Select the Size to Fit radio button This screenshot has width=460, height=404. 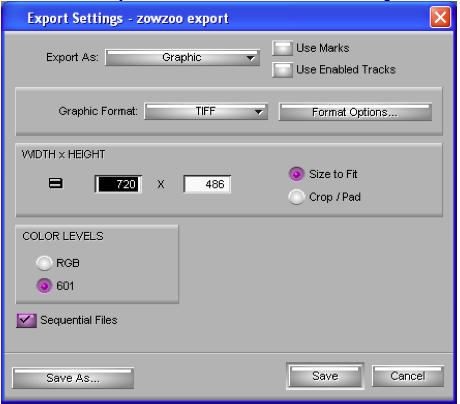click(x=296, y=174)
